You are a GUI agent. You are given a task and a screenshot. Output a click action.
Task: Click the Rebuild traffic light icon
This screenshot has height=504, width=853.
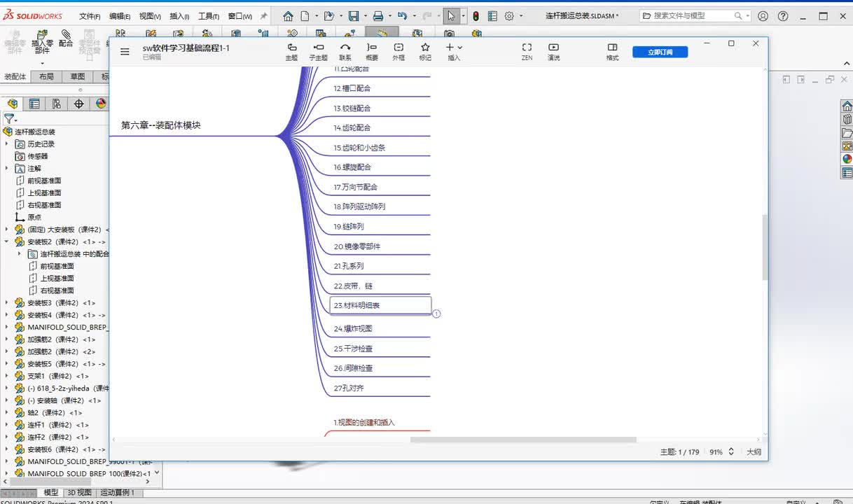tap(476, 15)
